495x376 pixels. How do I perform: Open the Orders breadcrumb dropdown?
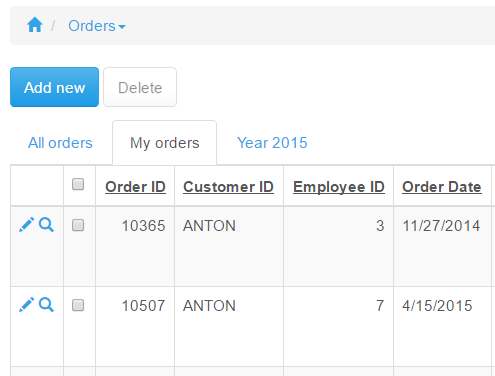pos(97,26)
